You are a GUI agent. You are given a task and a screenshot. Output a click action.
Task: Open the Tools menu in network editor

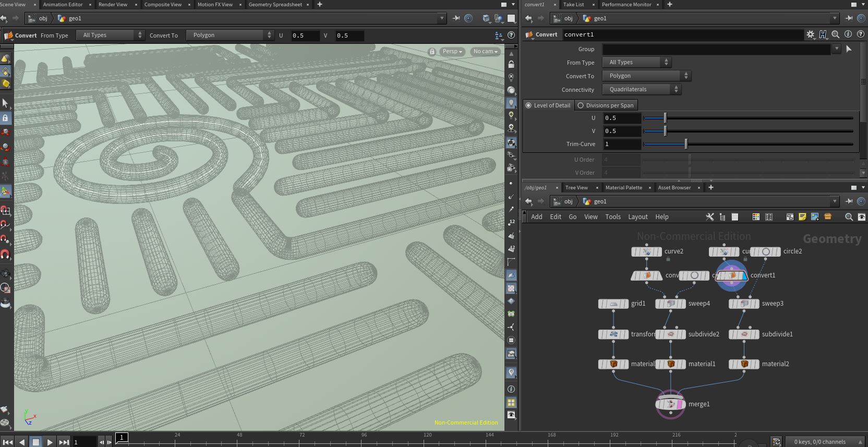(x=613, y=217)
